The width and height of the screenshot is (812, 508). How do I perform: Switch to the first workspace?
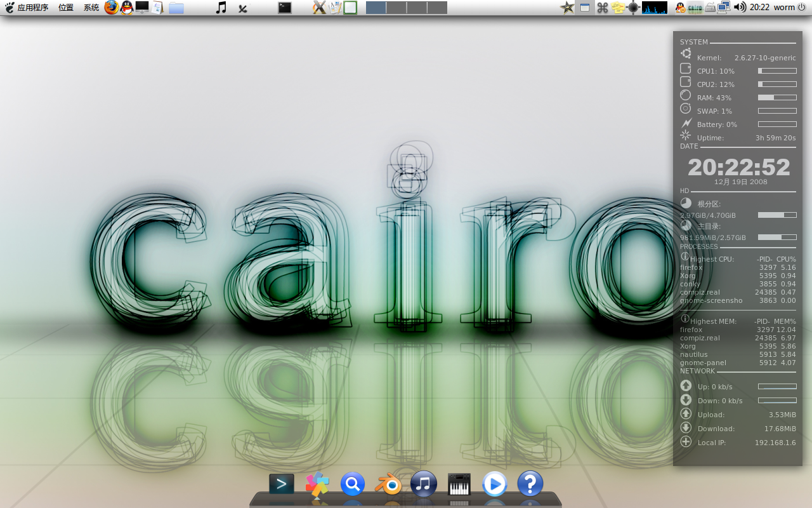376,8
